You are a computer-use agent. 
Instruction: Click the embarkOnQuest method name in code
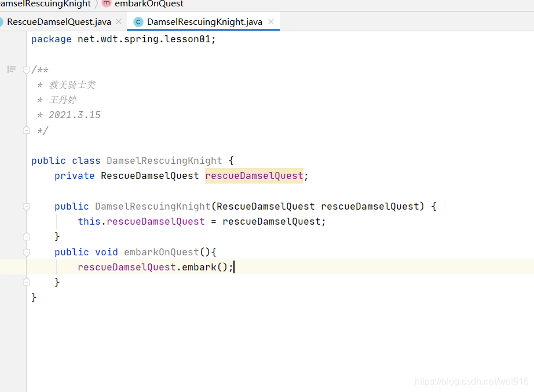click(162, 252)
